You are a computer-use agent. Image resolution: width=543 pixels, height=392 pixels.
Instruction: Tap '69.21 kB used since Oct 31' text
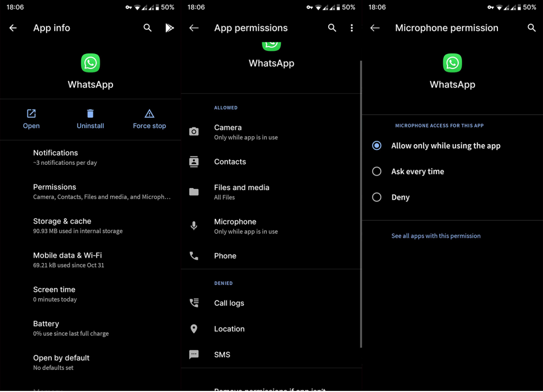point(68,265)
